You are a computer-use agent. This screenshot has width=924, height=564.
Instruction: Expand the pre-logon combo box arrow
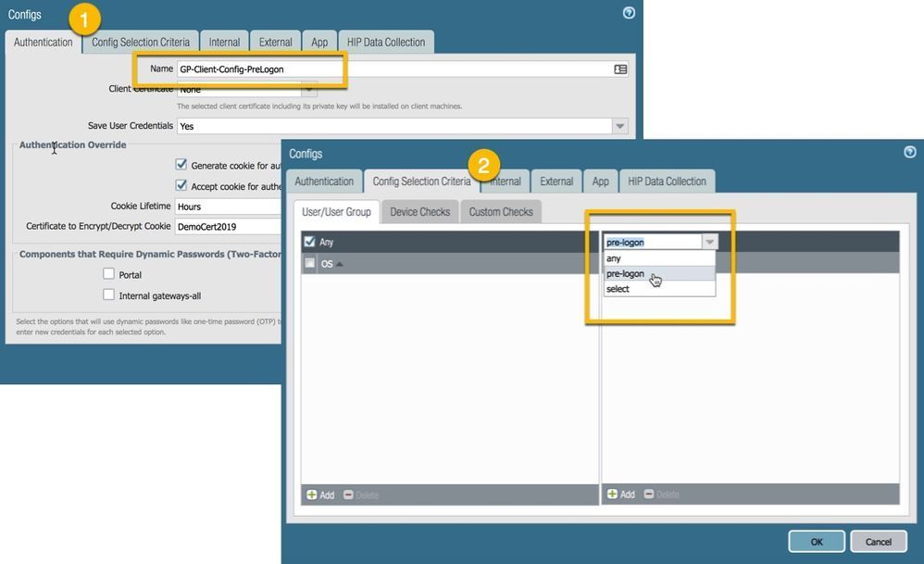coord(709,242)
